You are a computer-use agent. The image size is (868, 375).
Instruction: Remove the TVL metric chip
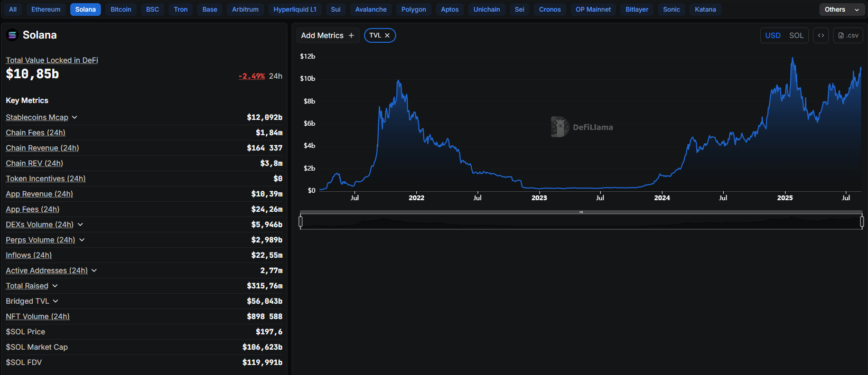pos(387,35)
